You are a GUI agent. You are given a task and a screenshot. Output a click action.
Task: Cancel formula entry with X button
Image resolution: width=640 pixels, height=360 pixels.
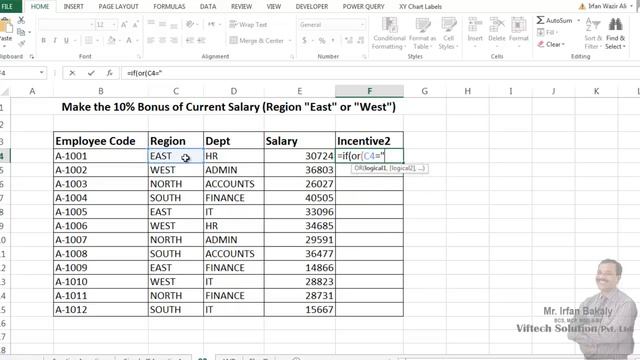72,73
